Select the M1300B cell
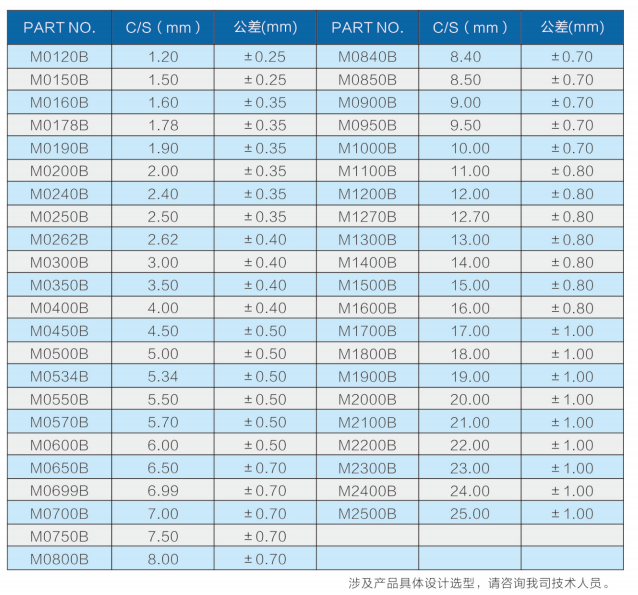 (367, 239)
